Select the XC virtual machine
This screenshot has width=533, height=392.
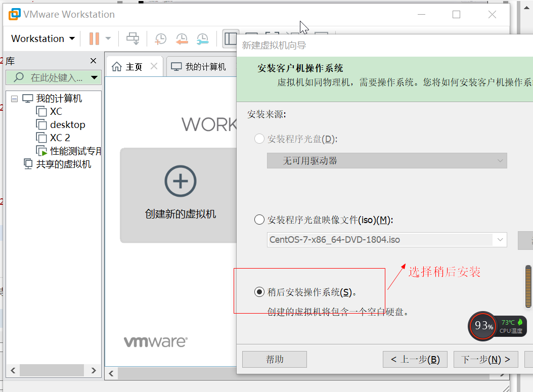pos(56,111)
